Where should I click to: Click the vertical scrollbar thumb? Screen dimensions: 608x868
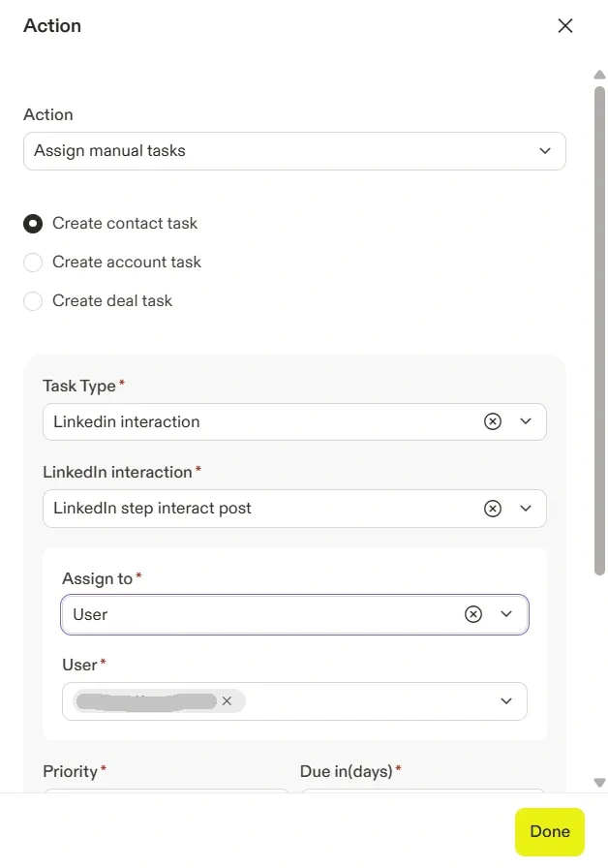click(599, 329)
